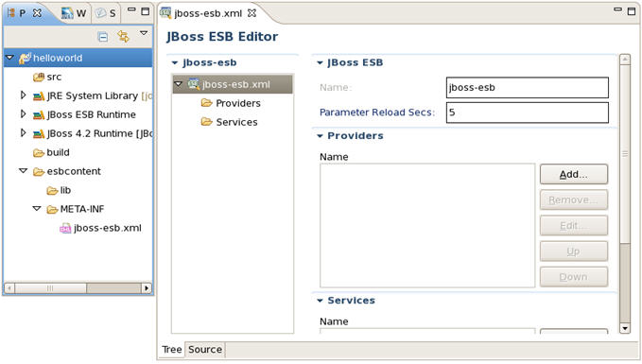Click the Services folder icon in tree
The height and width of the screenshot is (364, 642).
click(x=207, y=122)
